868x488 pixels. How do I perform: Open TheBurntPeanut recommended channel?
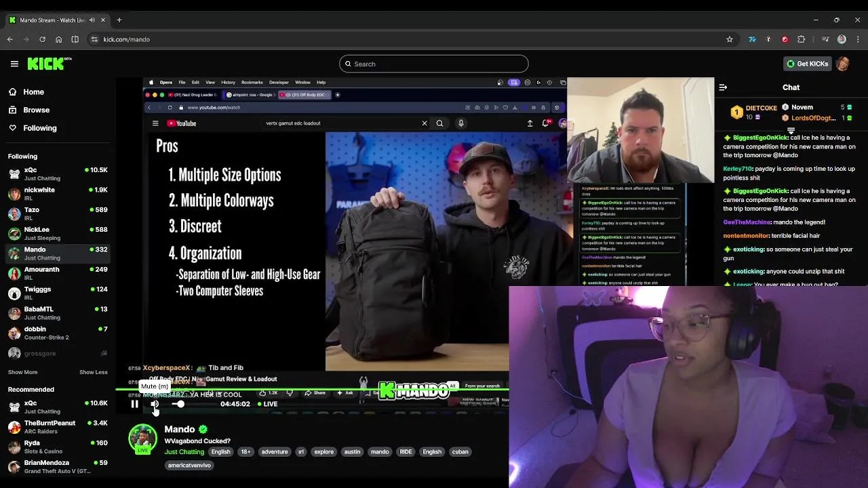[x=58, y=427]
